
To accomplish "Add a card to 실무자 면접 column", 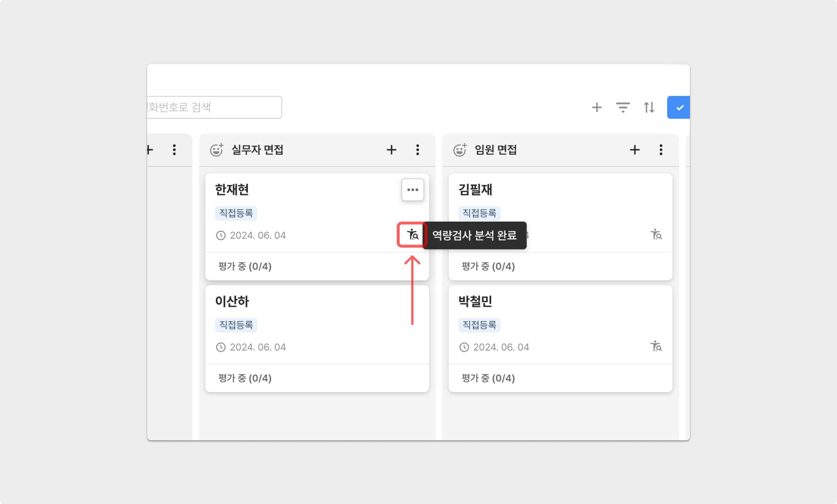I will point(391,150).
